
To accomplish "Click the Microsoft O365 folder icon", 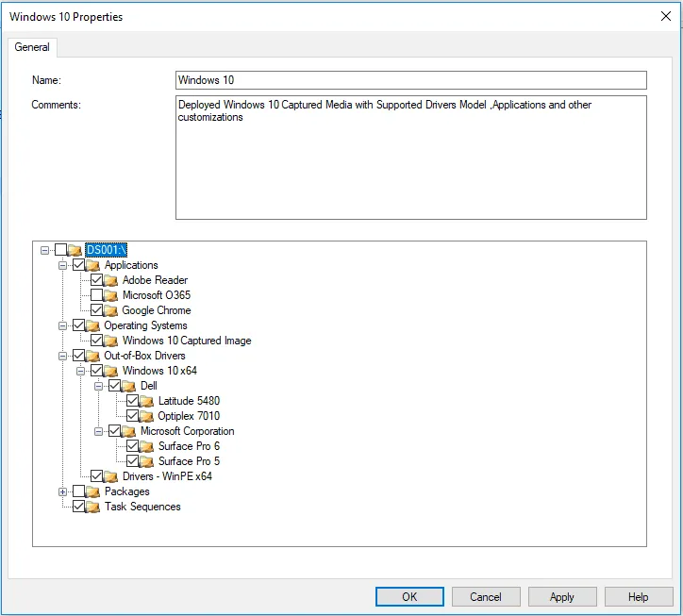I will click(110, 295).
